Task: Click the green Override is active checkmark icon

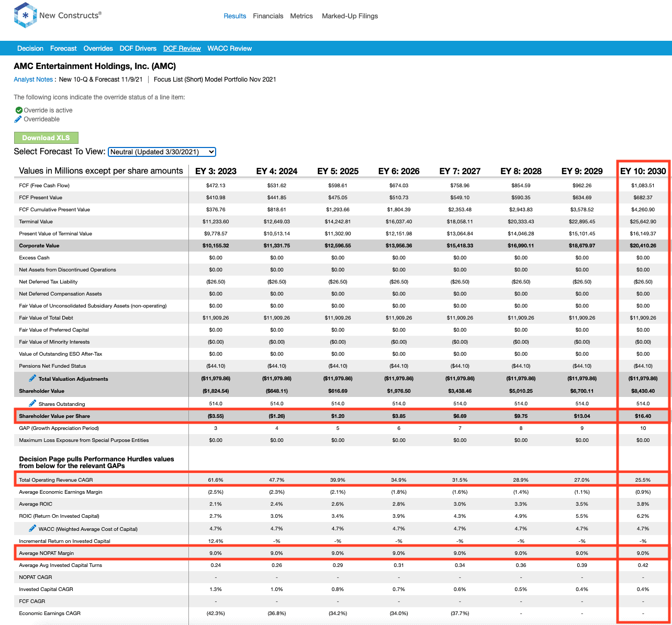Action: pyautogui.click(x=19, y=110)
